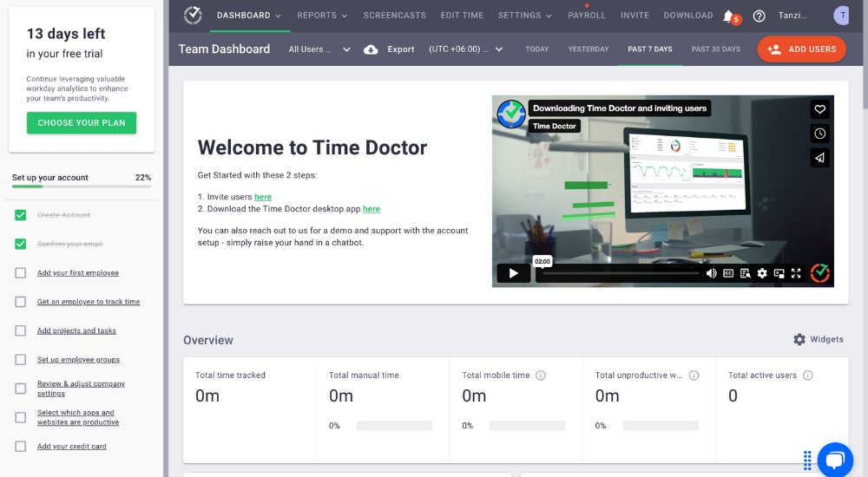Click the video share paper plane icon
Image resolution: width=868 pixels, height=477 pixels.
(x=820, y=158)
